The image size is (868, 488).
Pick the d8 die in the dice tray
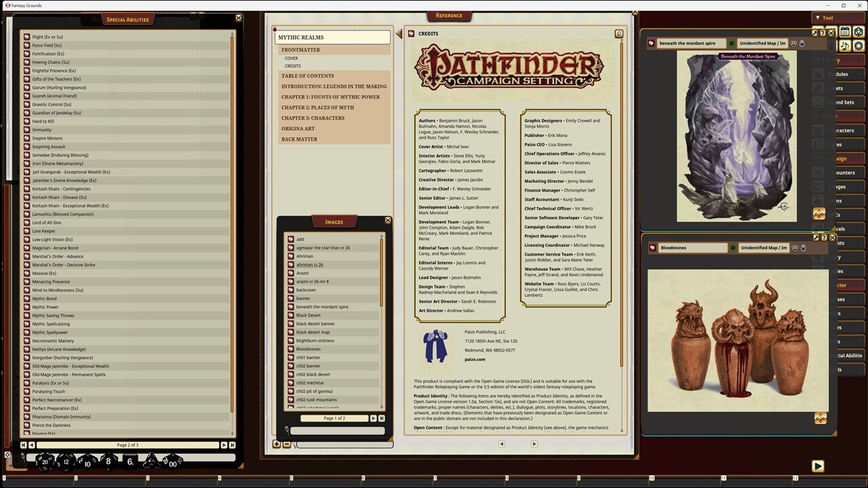108,462
